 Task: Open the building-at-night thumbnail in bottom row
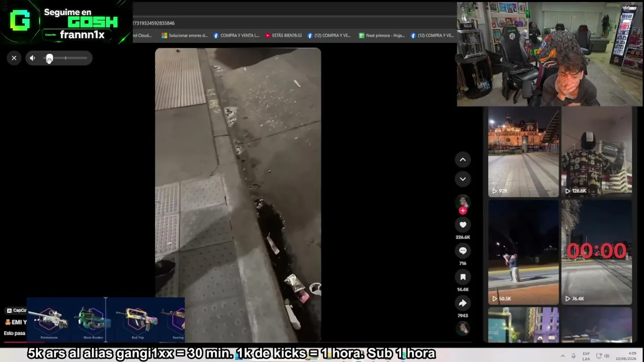(523, 325)
